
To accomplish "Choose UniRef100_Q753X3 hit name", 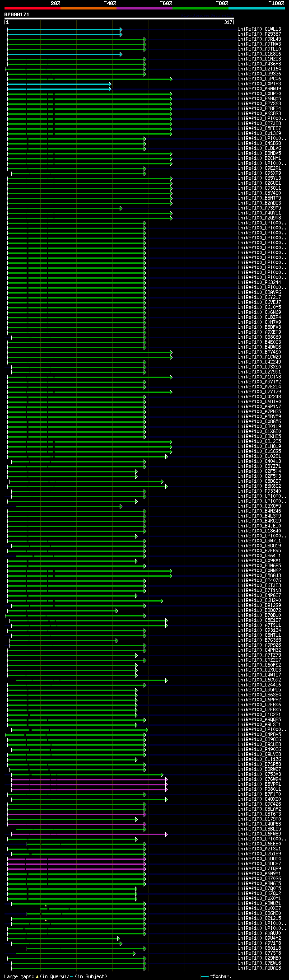I will 259,775.
